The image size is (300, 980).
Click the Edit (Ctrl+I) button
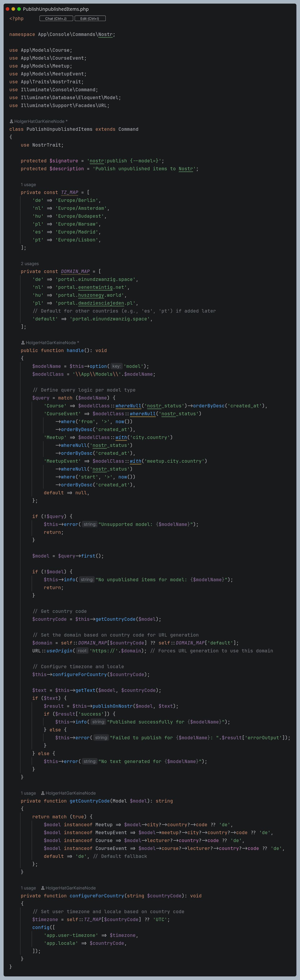click(x=90, y=19)
